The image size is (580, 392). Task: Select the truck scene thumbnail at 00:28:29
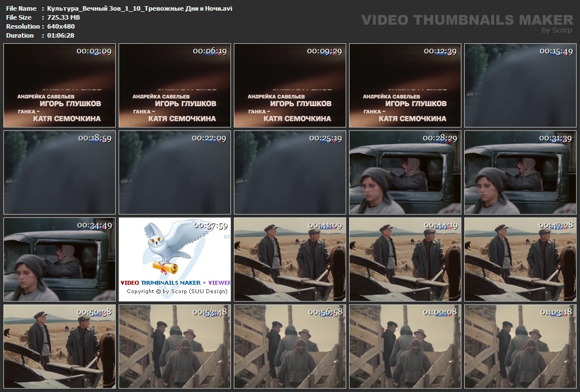(405, 172)
